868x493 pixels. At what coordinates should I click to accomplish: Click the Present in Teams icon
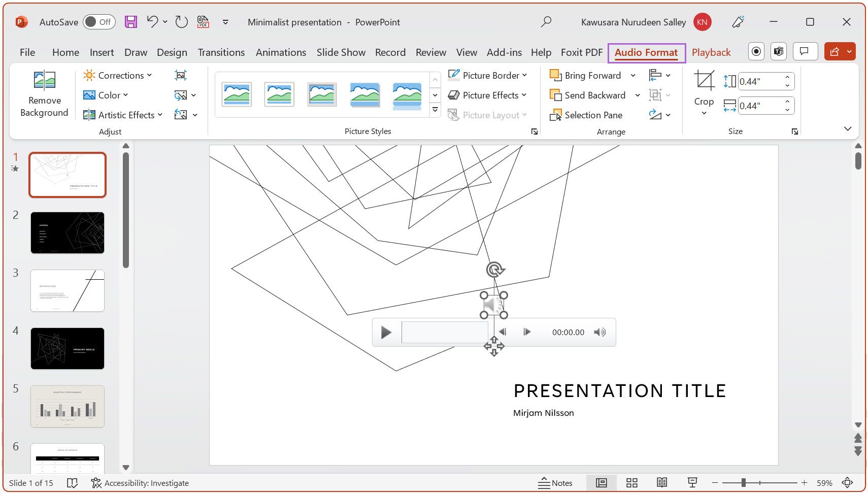coord(779,51)
